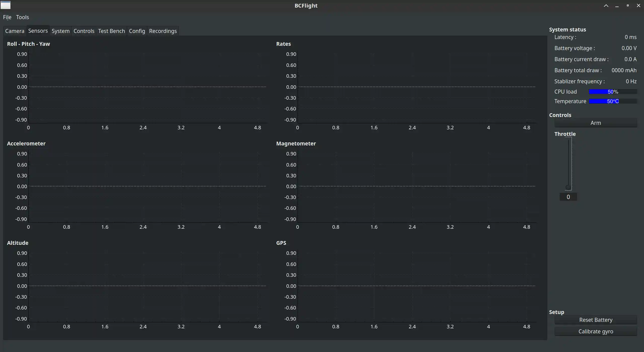The image size is (644, 352).
Task: Click the chevron-up icon in the titlebar
Action: 606,5
